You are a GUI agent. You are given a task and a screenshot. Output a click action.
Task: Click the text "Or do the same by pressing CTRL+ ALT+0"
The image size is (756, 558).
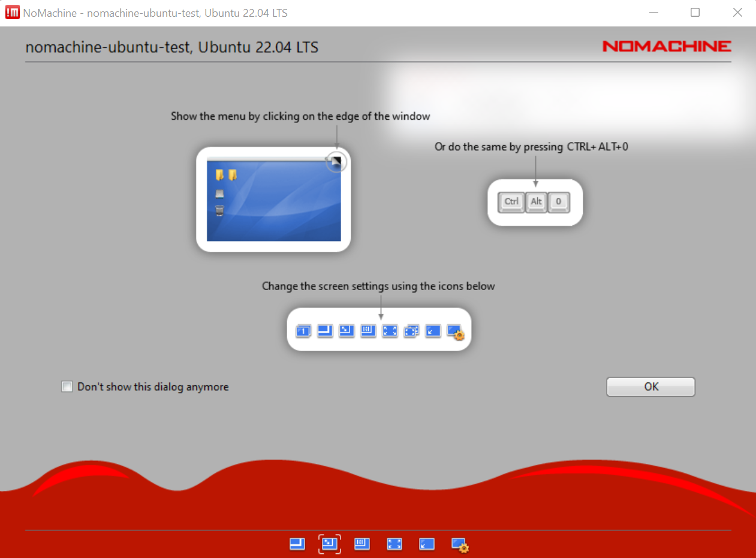click(531, 147)
